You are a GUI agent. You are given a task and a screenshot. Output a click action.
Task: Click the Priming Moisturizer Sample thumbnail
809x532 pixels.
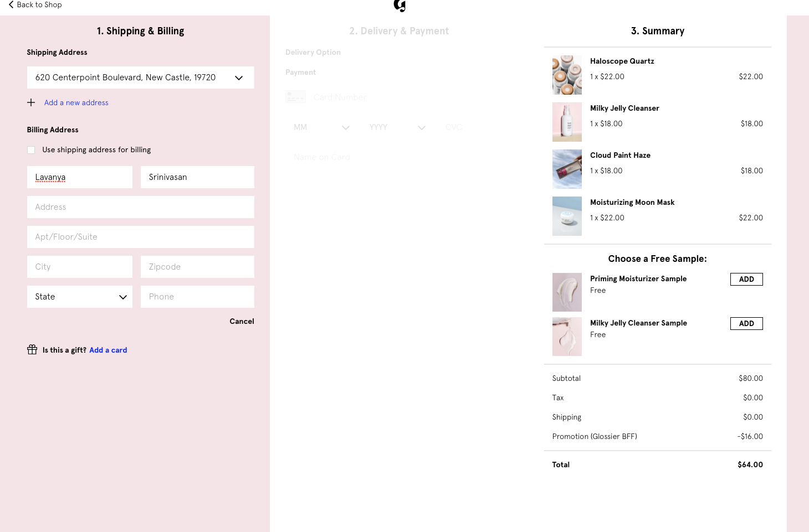(x=567, y=292)
